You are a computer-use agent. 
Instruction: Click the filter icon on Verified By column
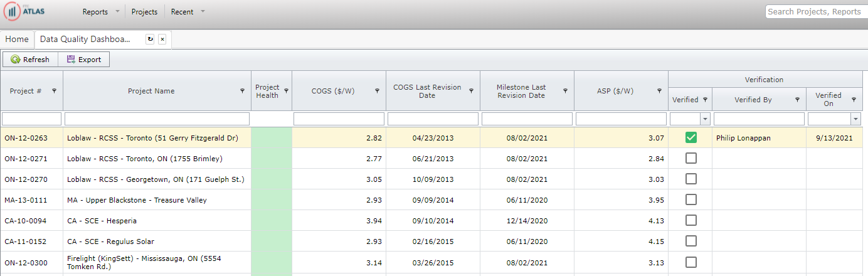(797, 99)
